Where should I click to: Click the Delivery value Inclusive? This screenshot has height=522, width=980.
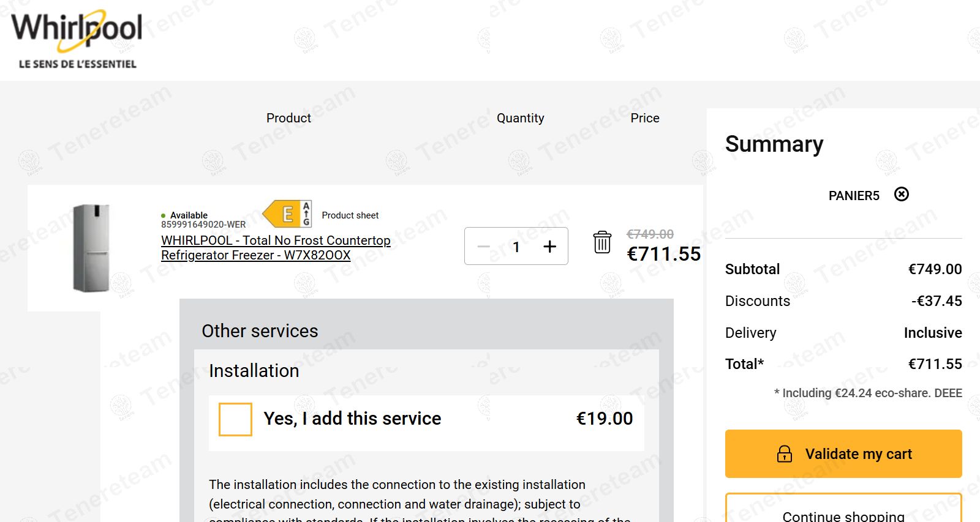tap(933, 333)
